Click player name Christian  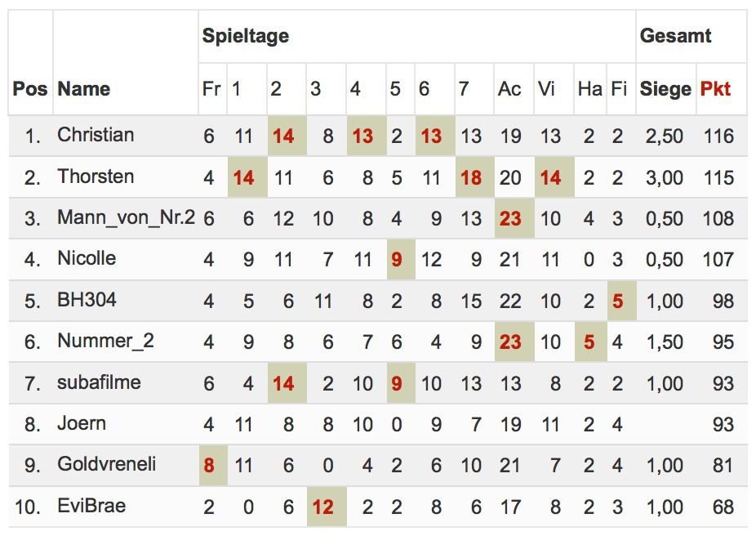point(96,135)
